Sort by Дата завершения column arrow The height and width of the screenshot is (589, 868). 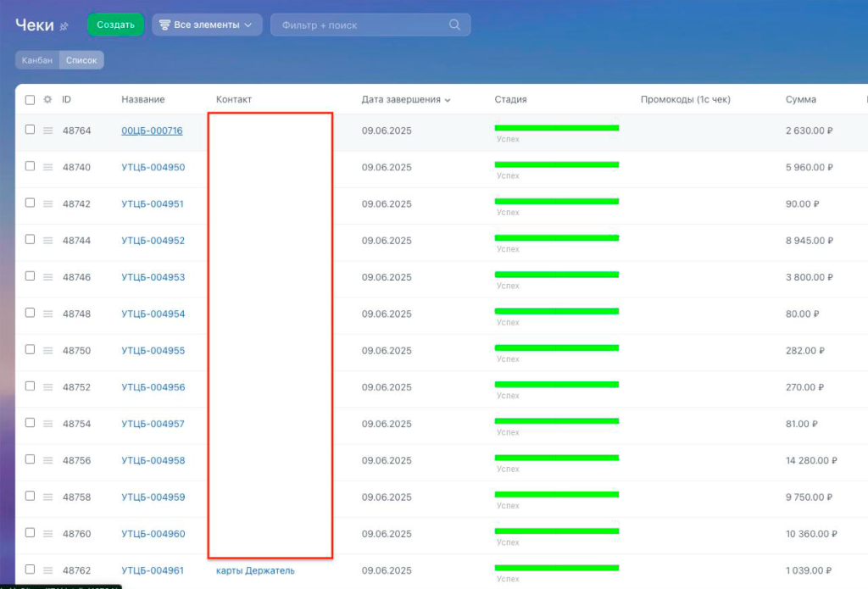448,100
